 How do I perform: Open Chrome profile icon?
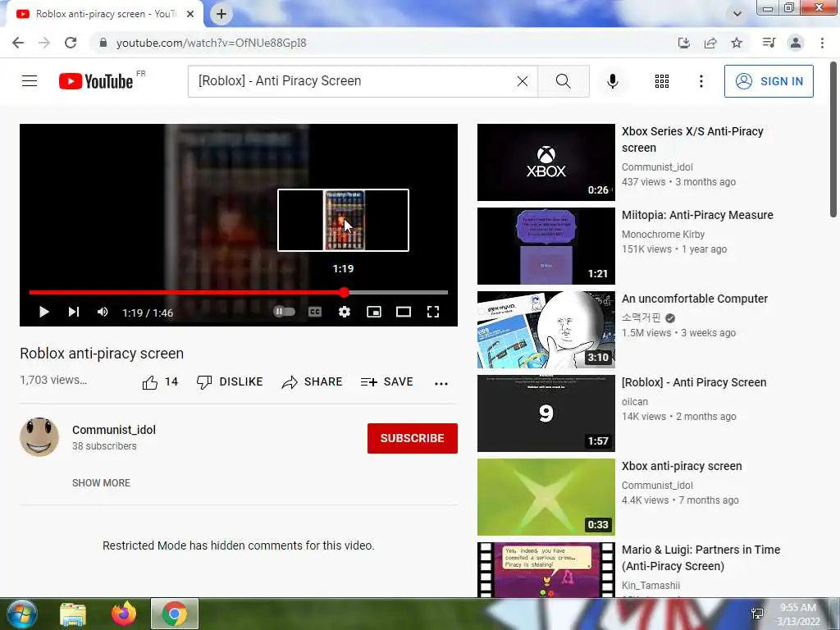[x=796, y=43]
